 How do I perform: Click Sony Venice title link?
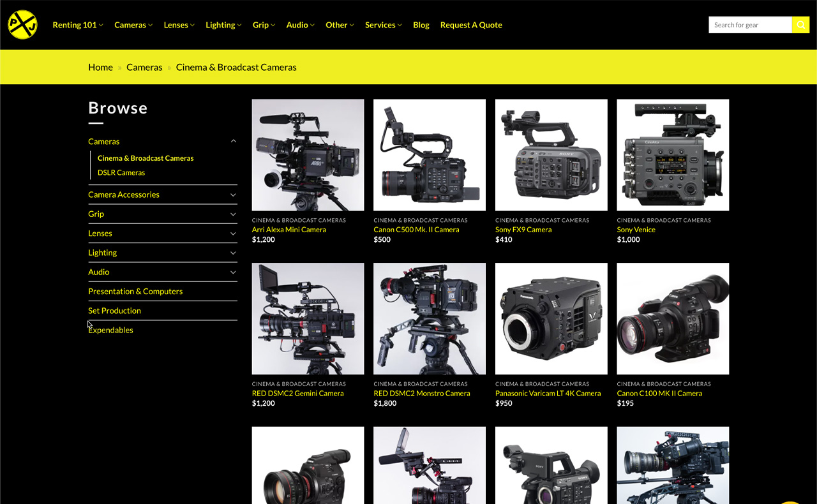[x=636, y=230]
